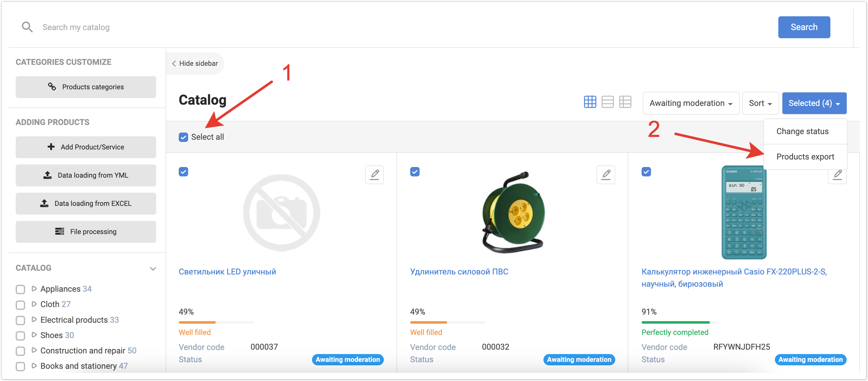The image size is (868, 381).
Task: Click the magnifier search icon
Action: coord(27,27)
